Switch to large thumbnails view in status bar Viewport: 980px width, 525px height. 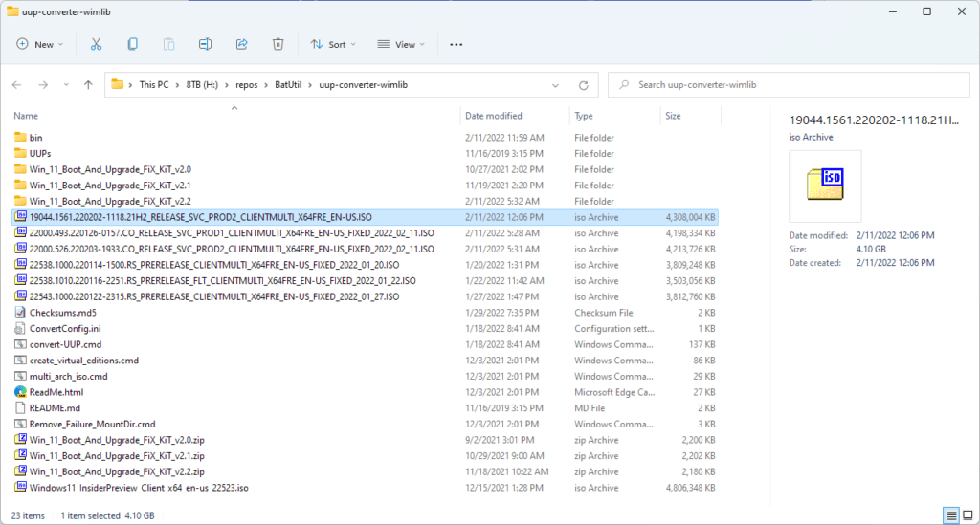(x=967, y=516)
